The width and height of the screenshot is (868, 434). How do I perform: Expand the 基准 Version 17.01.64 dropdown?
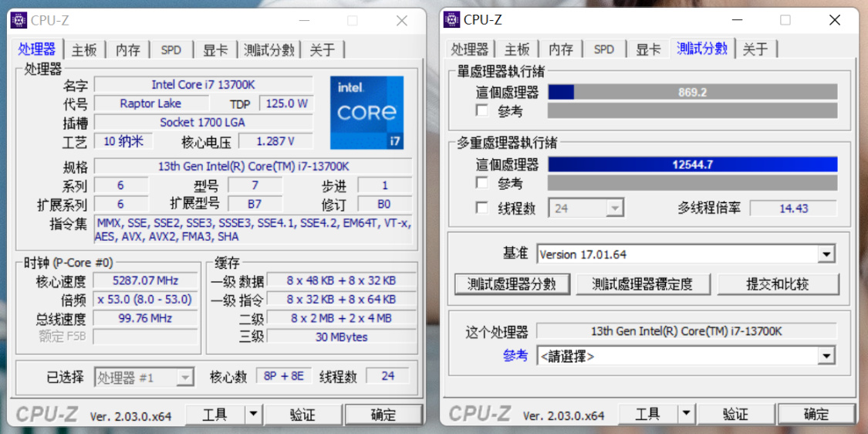tap(686, 254)
